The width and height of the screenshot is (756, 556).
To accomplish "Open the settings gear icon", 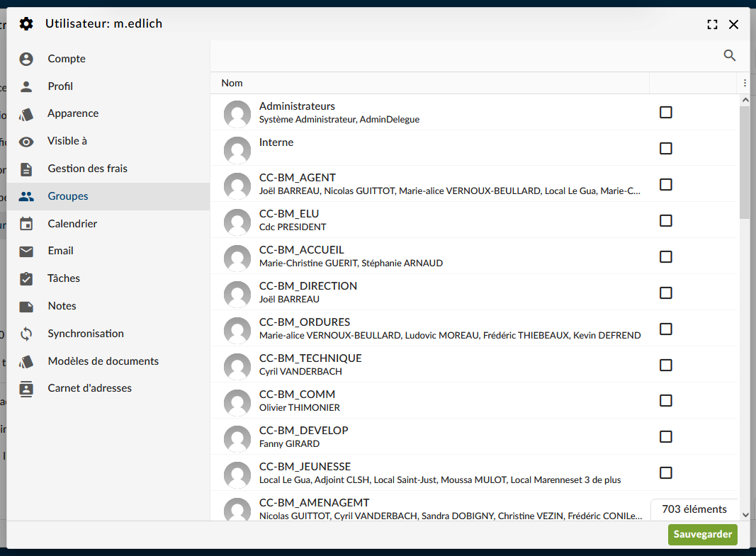I will tap(26, 23).
